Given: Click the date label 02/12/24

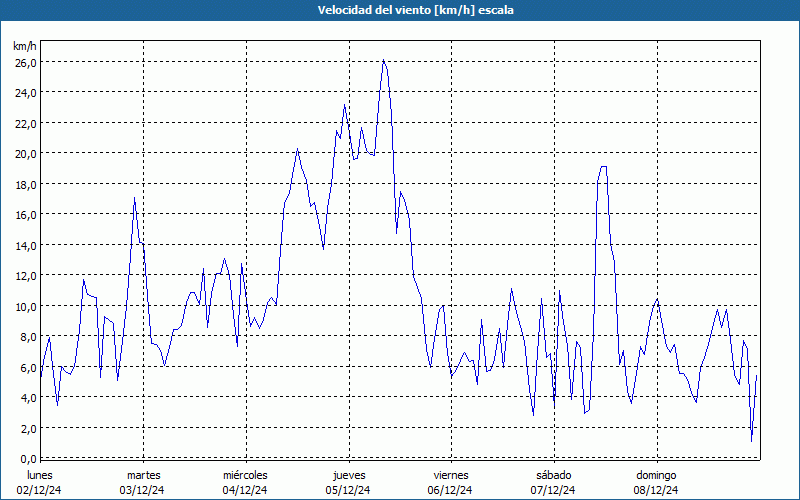Looking at the screenshot, I should pyautogui.click(x=39, y=490).
